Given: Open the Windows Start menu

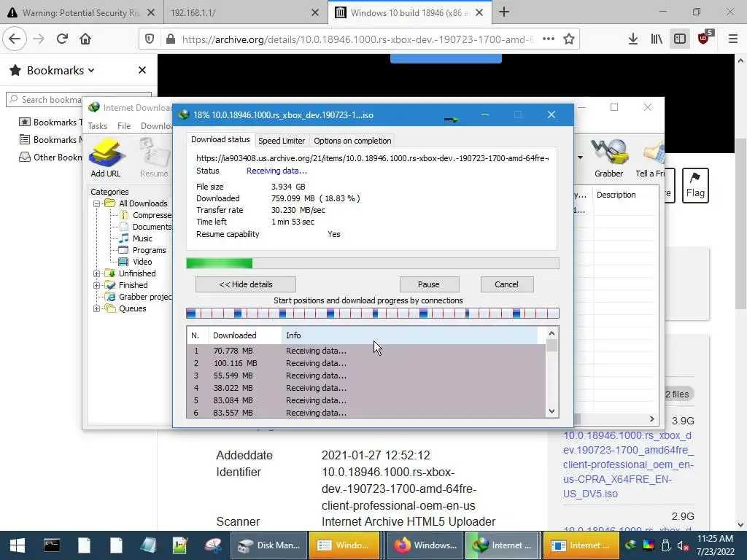Looking at the screenshot, I should point(18,545).
